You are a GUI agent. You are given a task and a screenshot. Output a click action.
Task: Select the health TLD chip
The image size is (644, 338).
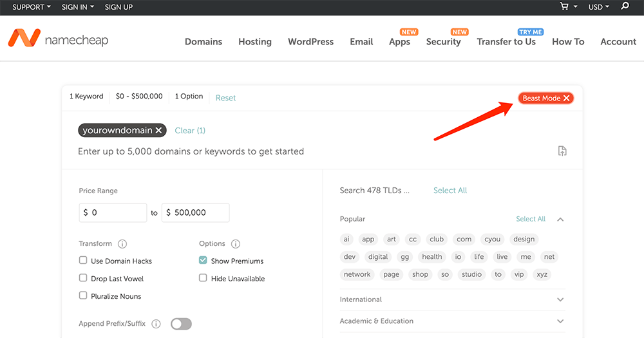[x=432, y=257]
